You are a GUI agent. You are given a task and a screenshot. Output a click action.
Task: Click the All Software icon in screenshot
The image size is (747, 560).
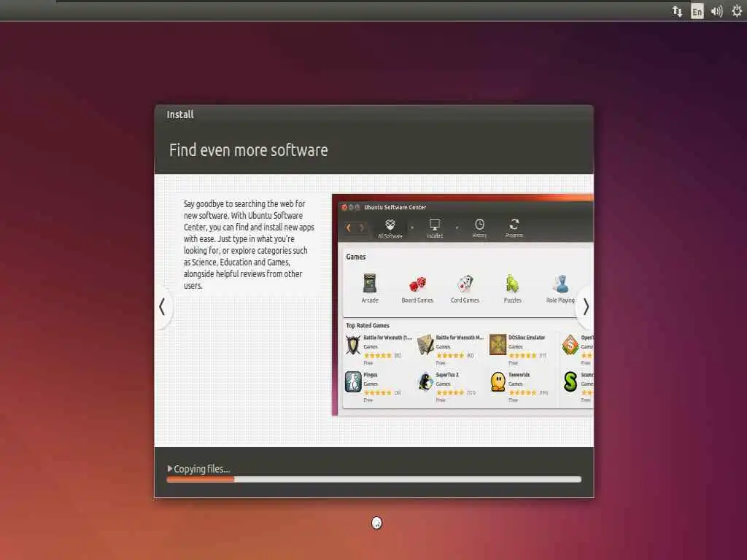390,225
